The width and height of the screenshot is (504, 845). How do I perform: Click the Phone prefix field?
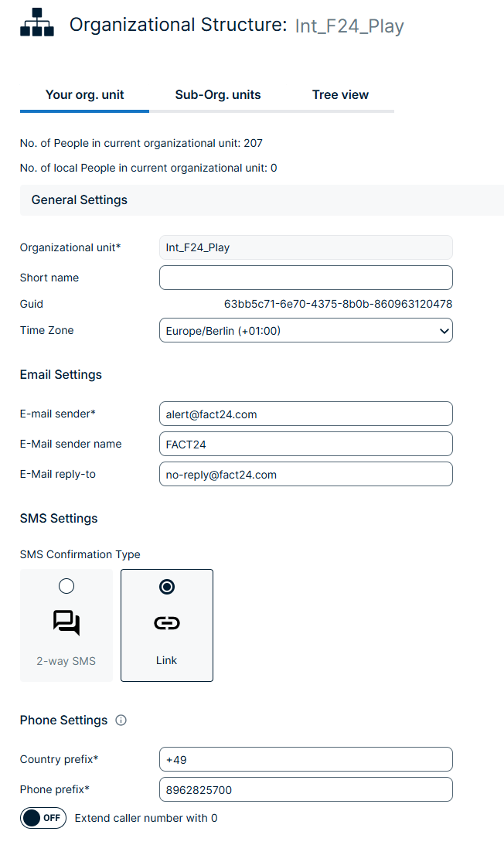pyautogui.click(x=305, y=790)
